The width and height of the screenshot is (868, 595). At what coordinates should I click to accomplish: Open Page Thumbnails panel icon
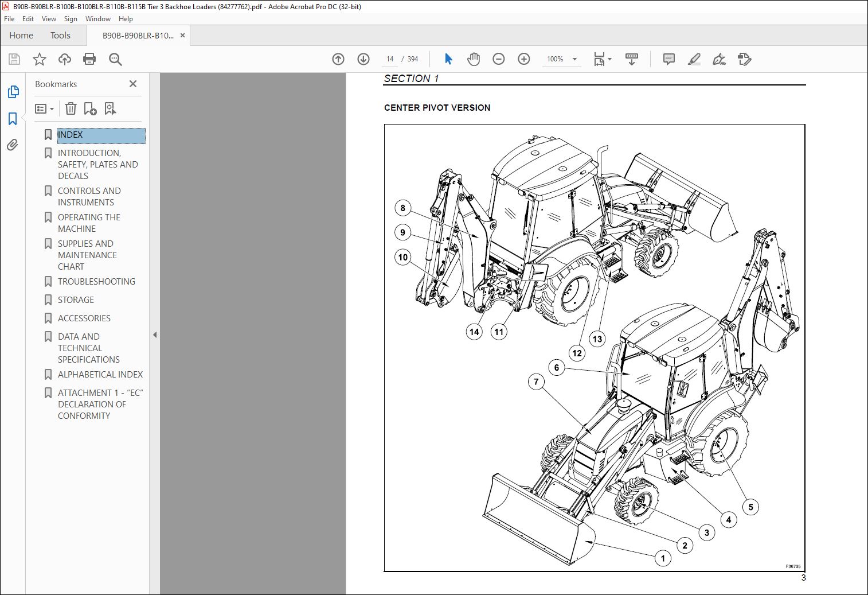tap(13, 92)
